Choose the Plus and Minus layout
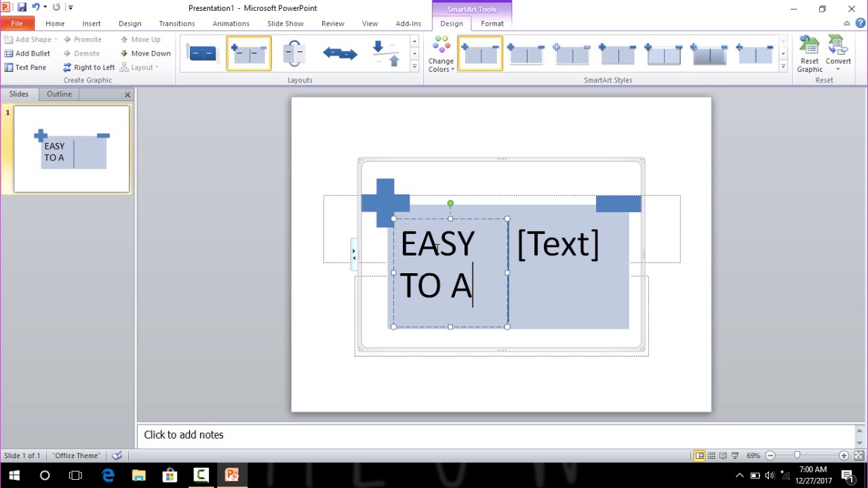This screenshot has width=868, height=488. (249, 53)
